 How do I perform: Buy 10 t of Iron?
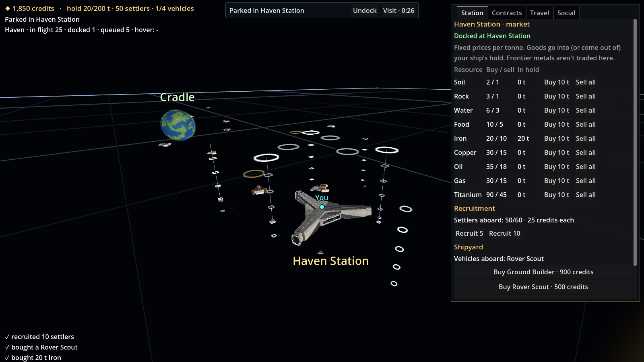(557, 138)
